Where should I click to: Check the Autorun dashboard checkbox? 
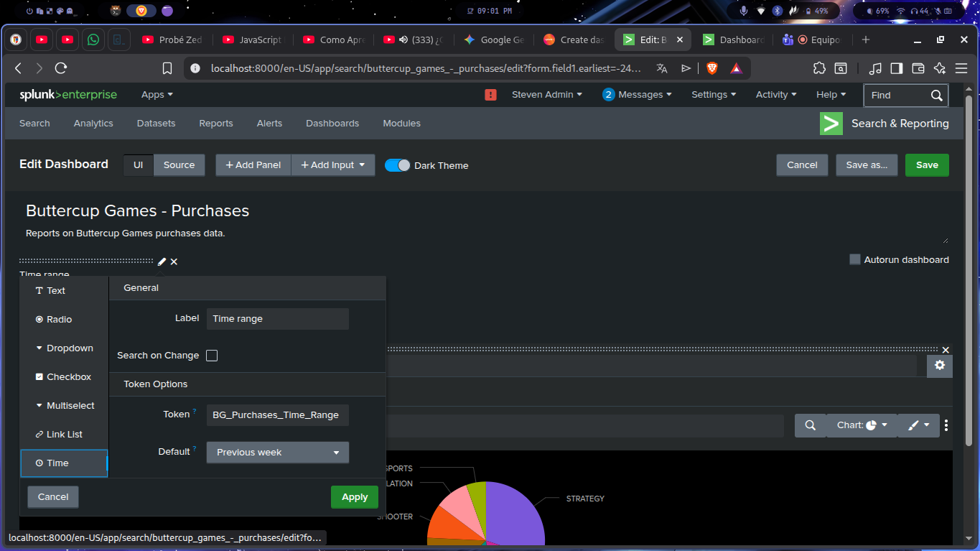click(854, 260)
